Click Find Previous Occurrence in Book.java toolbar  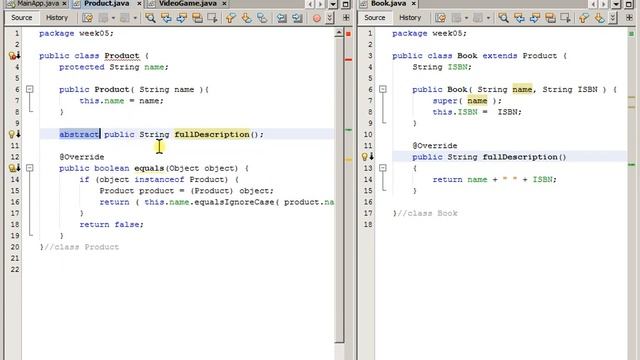(x=519, y=18)
